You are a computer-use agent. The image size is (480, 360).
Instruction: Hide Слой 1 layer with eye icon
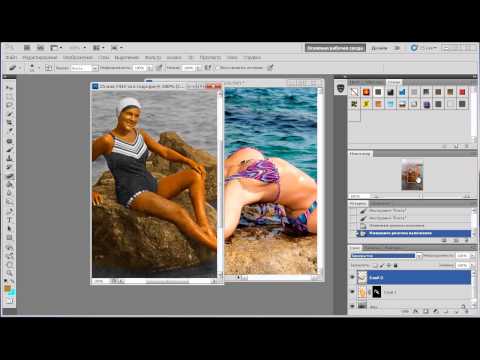point(352,291)
